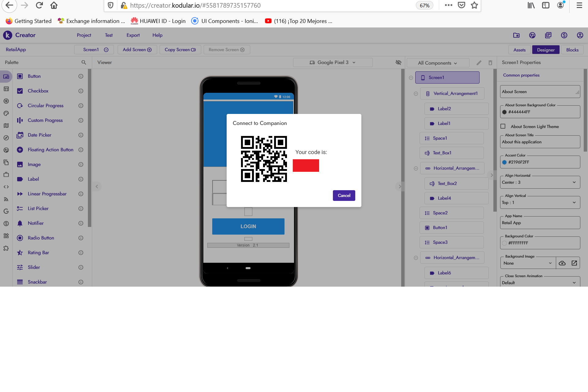Screen dimensions: 588x392
Task: Click upload background image cloud icon
Action: tap(562, 263)
